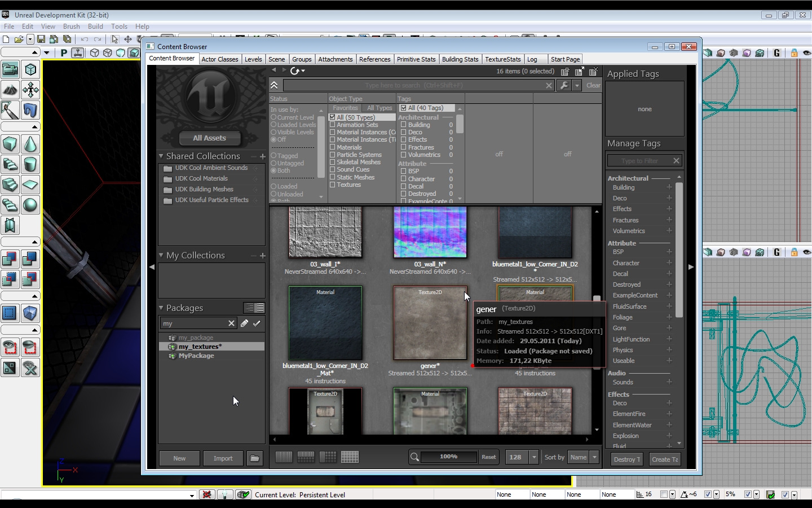Open the folder icon beside Import button
The width and height of the screenshot is (812, 508).
click(x=255, y=458)
